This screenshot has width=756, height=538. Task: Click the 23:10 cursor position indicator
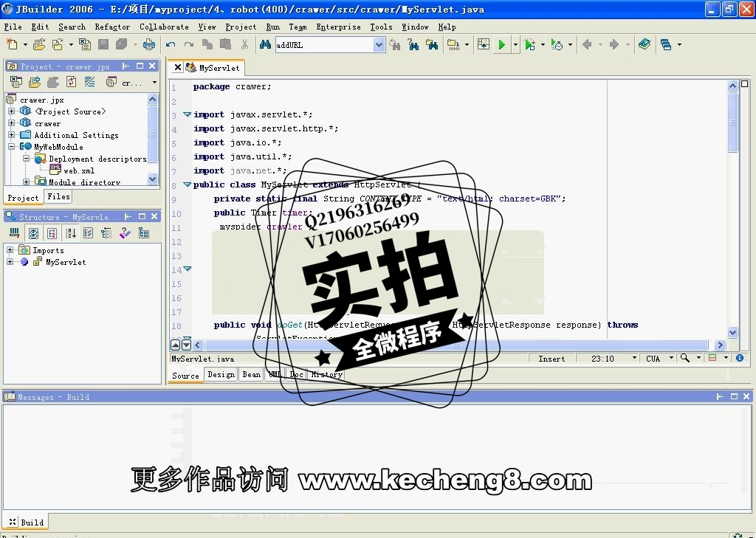coord(602,359)
